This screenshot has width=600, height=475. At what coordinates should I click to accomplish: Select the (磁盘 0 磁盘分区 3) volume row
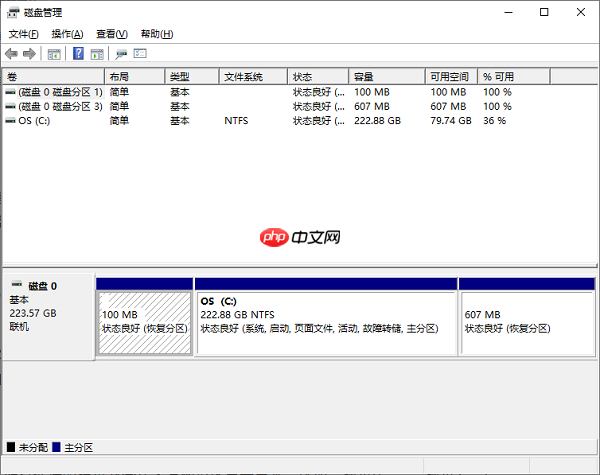[60, 106]
